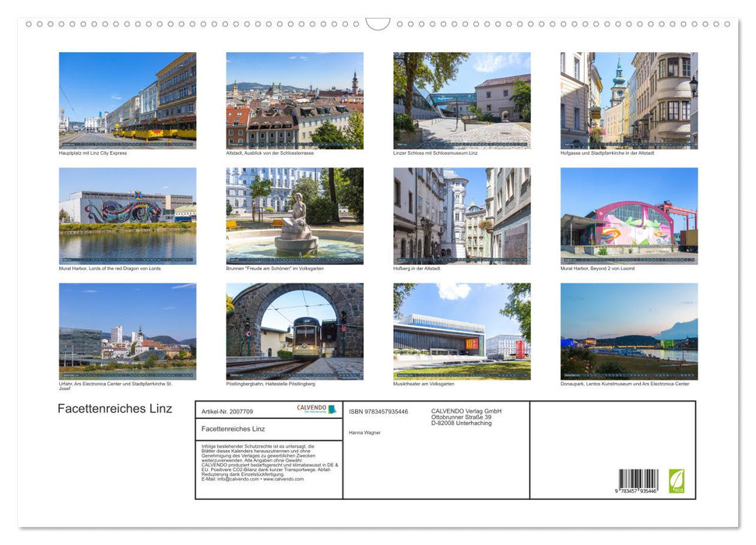The width and height of the screenshot is (756, 545).
Task: Click the teal square color swatch in logo
Action: pyautogui.click(x=332, y=410)
